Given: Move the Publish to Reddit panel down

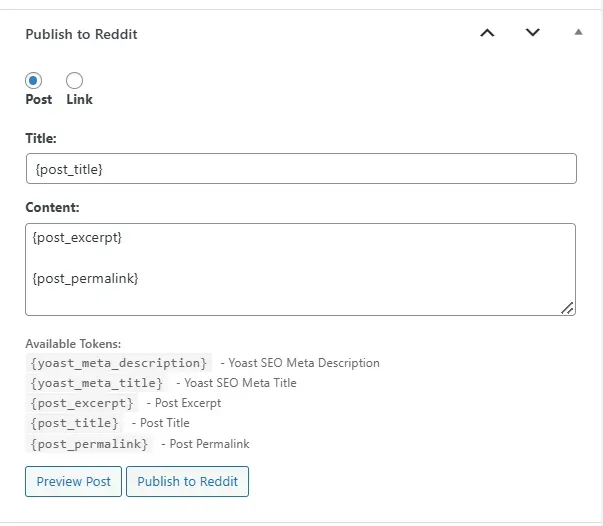Looking at the screenshot, I should [x=533, y=33].
